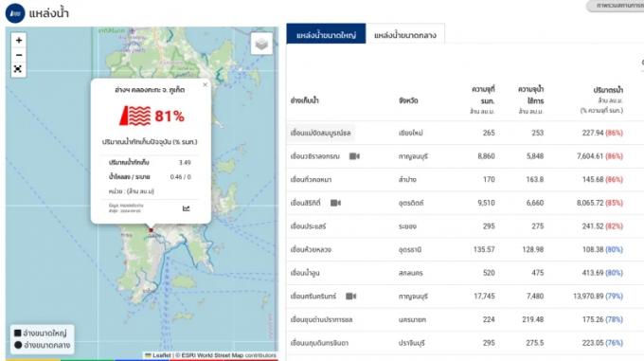
Task: Switch to แหล่งน้ำขนาดกลาง tab
Action: click(x=405, y=35)
